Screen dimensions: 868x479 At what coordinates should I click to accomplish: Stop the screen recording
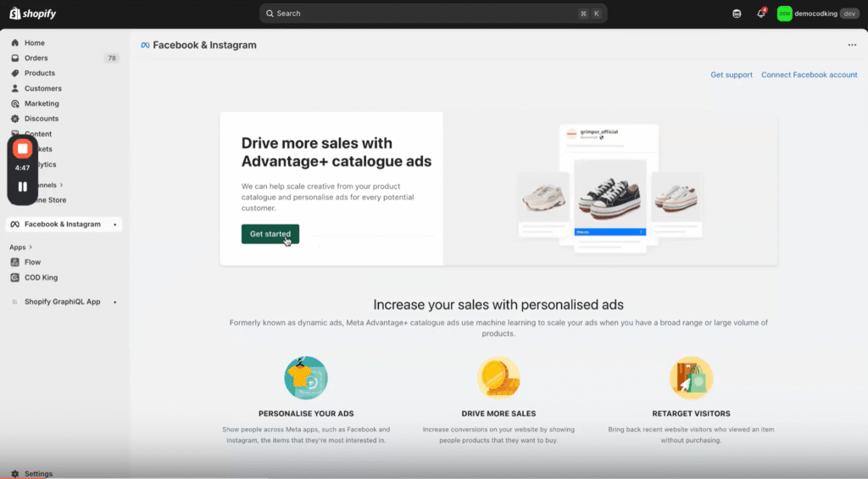23,149
